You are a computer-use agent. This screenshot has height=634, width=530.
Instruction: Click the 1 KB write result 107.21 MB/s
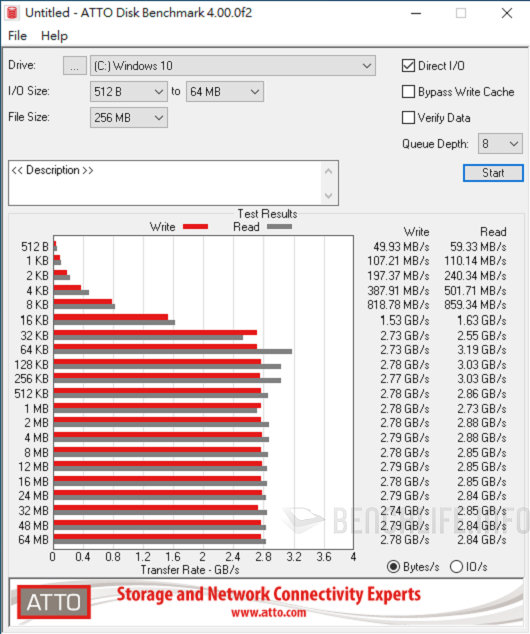tap(398, 261)
